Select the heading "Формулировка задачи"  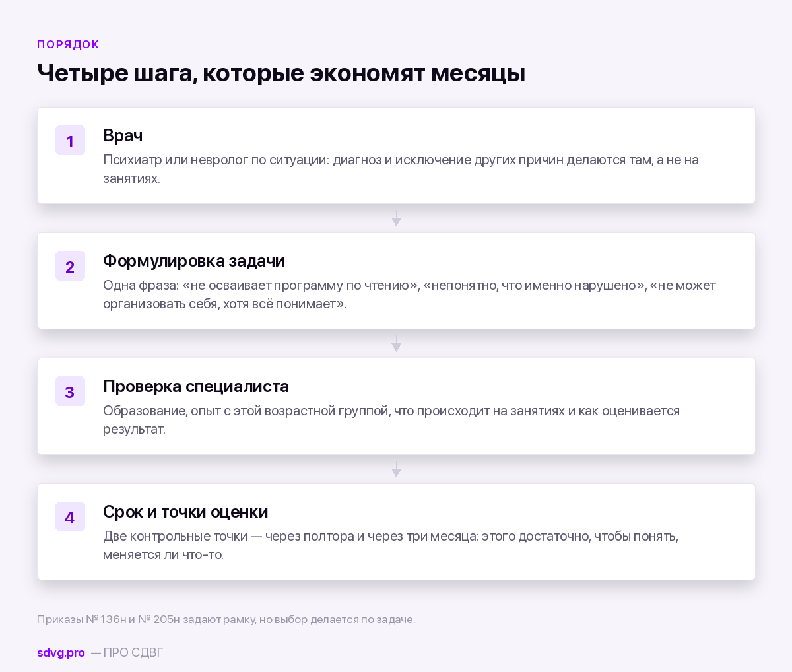[194, 261]
